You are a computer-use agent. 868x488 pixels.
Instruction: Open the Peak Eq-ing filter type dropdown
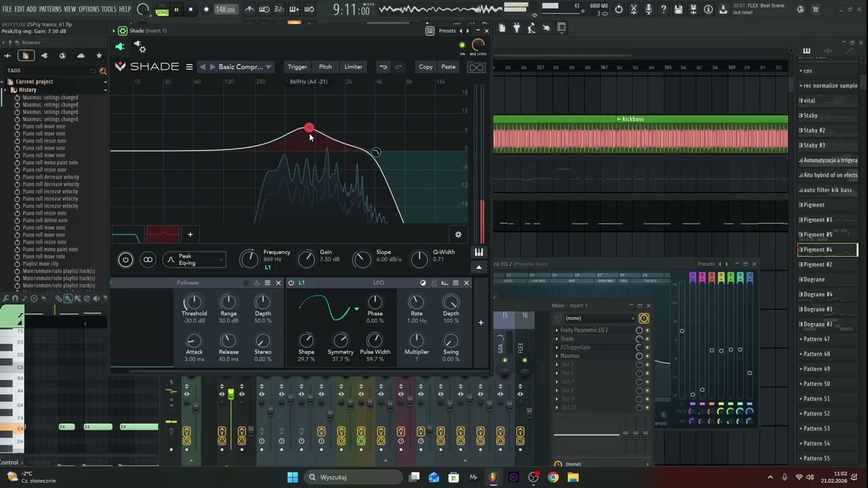(x=193, y=260)
